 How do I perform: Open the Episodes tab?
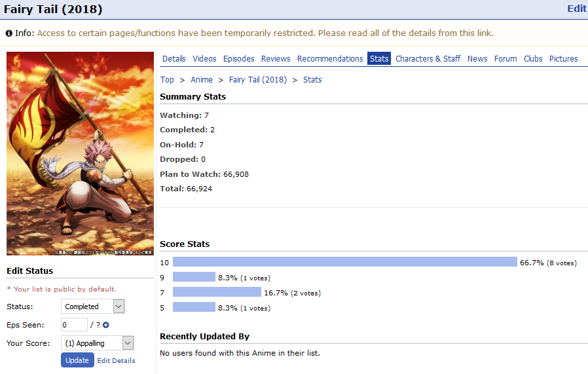(x=238, y=59)
